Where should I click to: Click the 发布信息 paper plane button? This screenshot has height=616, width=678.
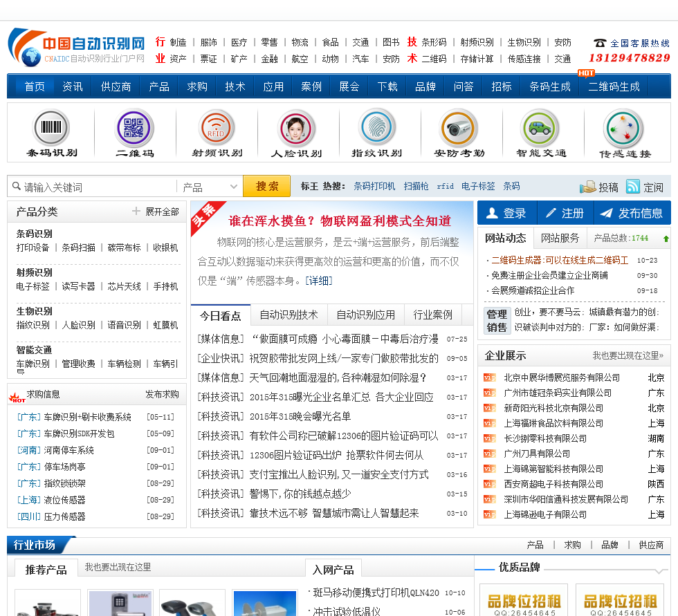[x=632, y=213]
